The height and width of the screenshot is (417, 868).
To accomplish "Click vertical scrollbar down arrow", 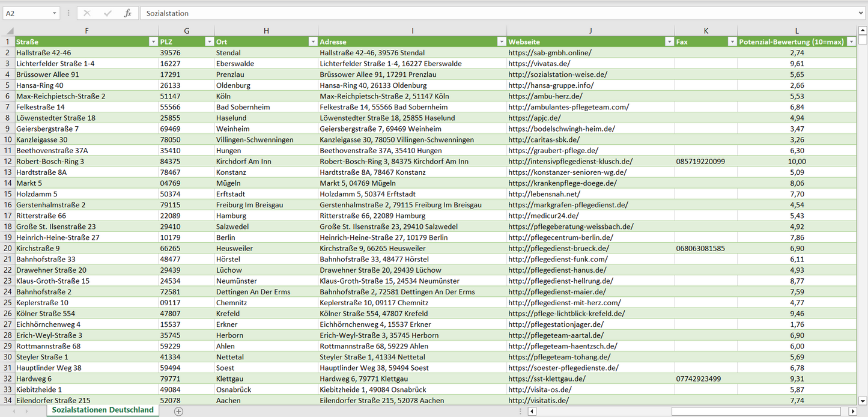I will click(863, 400).
